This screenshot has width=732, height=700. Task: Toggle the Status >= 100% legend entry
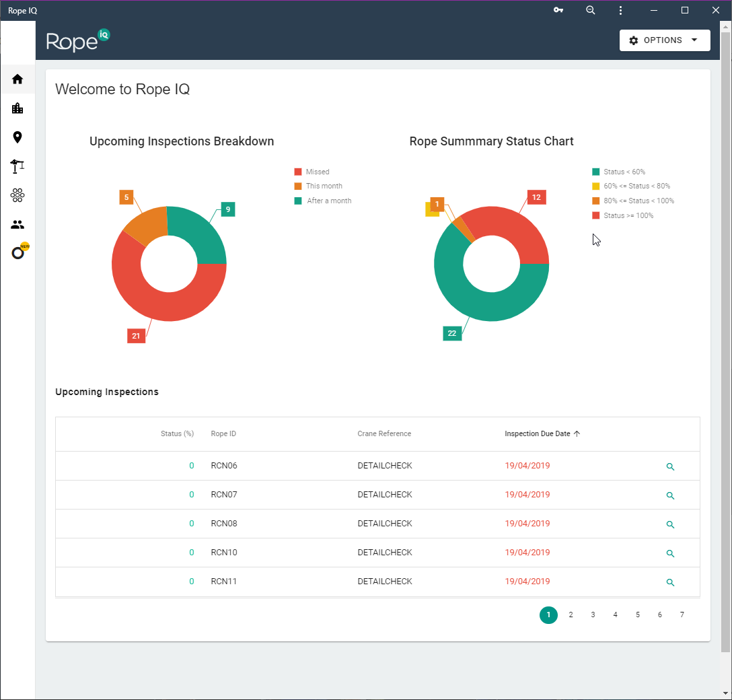(623, 216)
